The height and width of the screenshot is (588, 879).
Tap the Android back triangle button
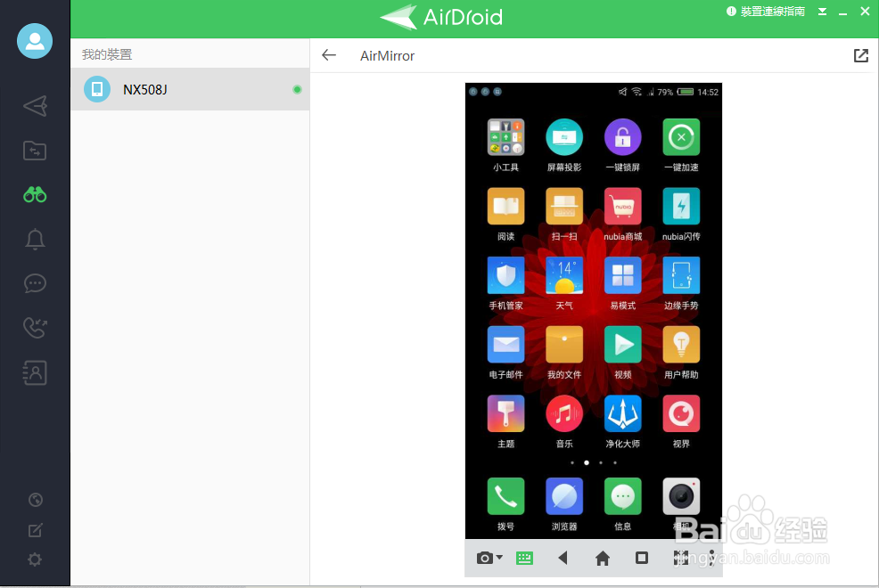[563, 558]
